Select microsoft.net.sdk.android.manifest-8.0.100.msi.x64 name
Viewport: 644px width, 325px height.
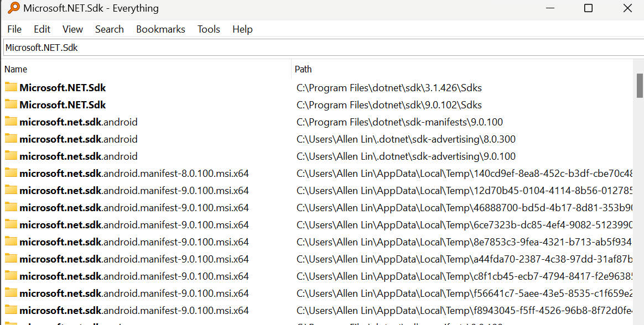134,173
